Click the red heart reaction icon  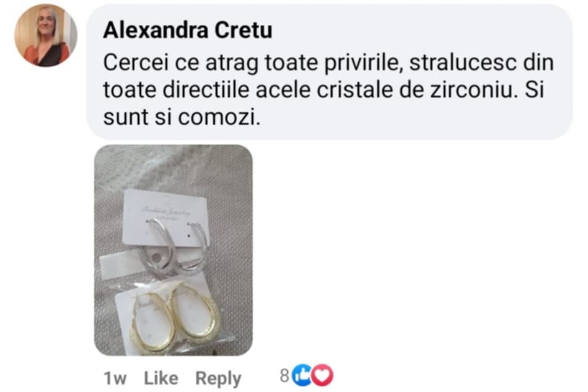click(x=322, y=375)
